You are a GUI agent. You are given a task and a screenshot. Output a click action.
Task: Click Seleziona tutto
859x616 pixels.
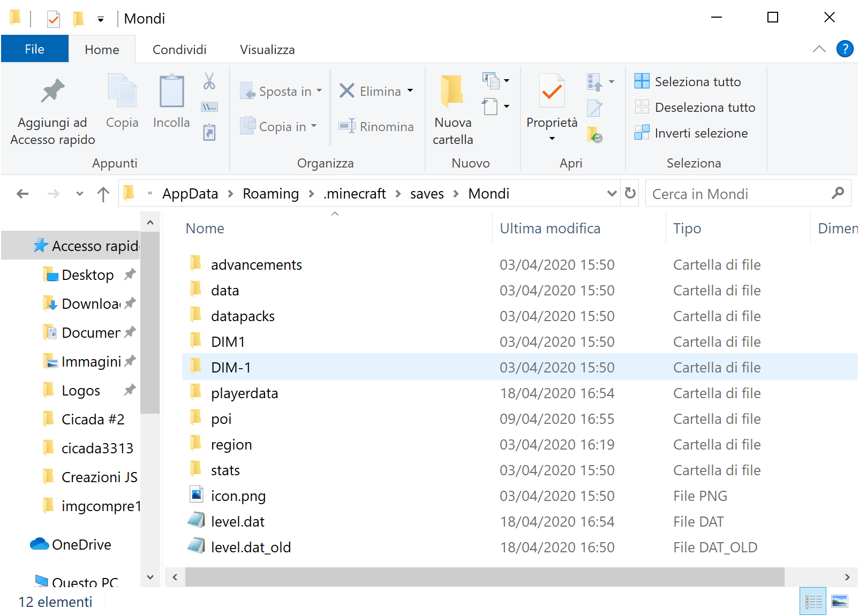(x=688, y=82)
